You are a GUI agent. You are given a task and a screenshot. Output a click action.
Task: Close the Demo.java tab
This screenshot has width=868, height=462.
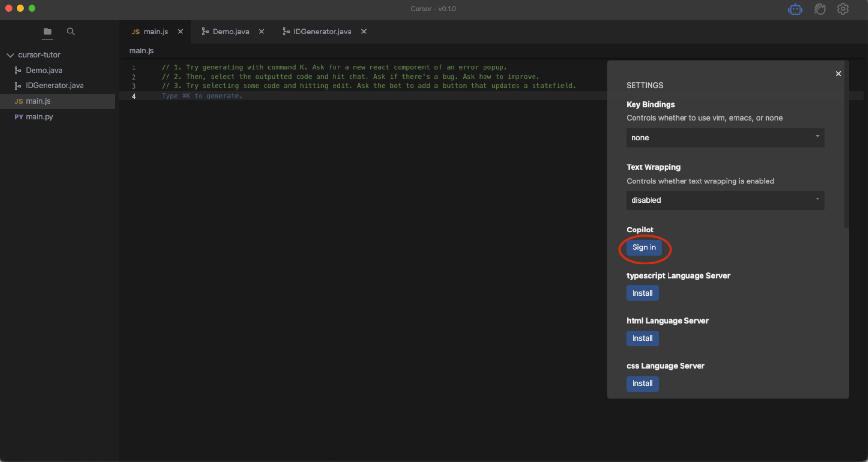[261, 32]
